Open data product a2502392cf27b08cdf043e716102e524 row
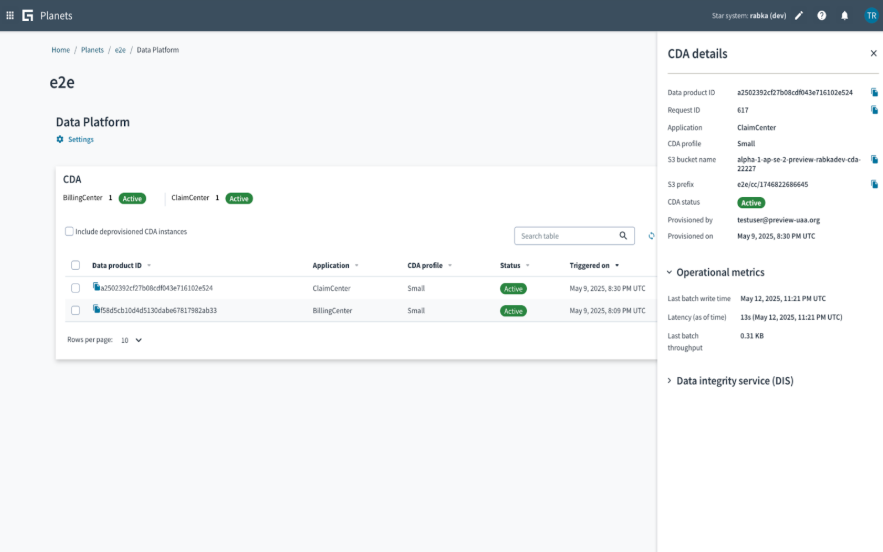This screenshot has width=883, height=552. coord(157,288)
